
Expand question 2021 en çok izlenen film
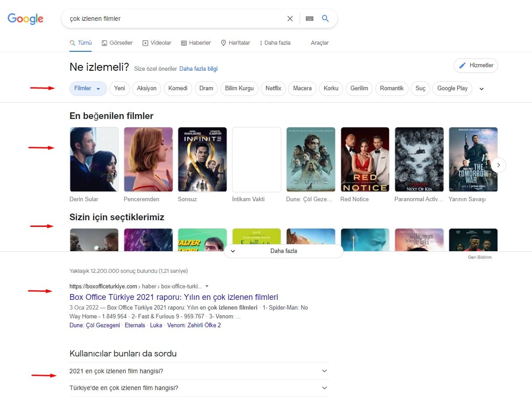(199, 371)
